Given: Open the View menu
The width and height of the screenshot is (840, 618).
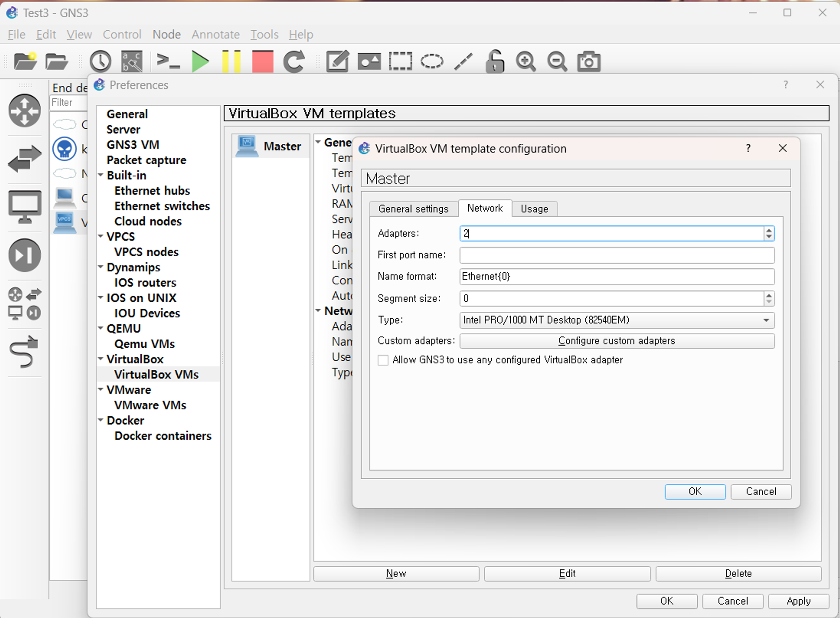Looking at the screenshot, I should (79, 34).
